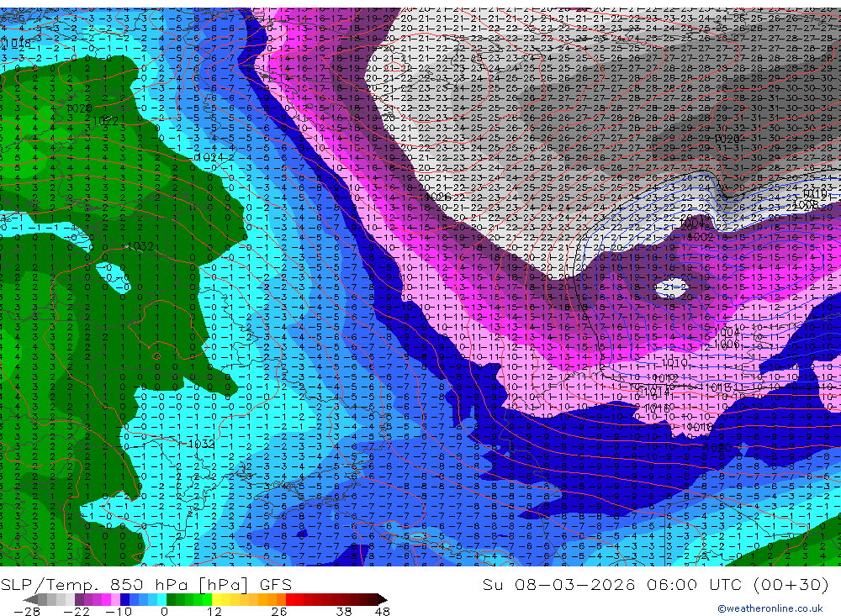
Task: Click the '-10' legend label
Action: pos(118,611)
